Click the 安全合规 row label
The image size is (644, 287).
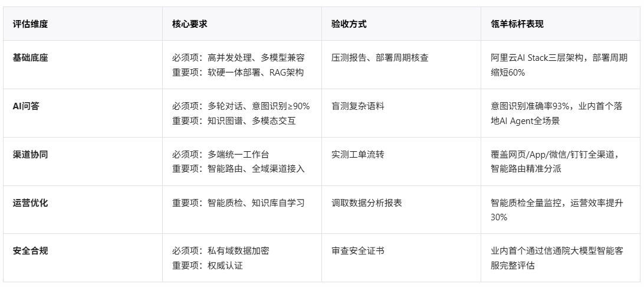pyautogui.click(x=31, y=251)
